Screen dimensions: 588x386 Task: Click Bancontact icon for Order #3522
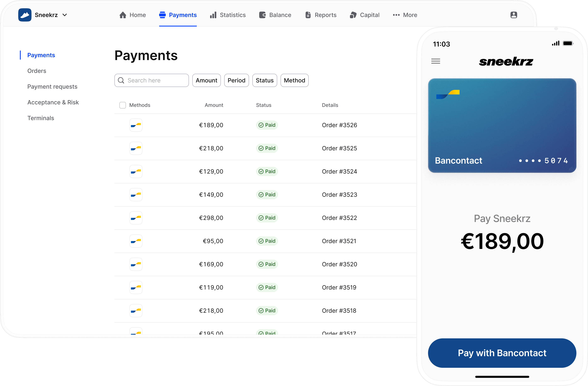click(x=136, y=218)
